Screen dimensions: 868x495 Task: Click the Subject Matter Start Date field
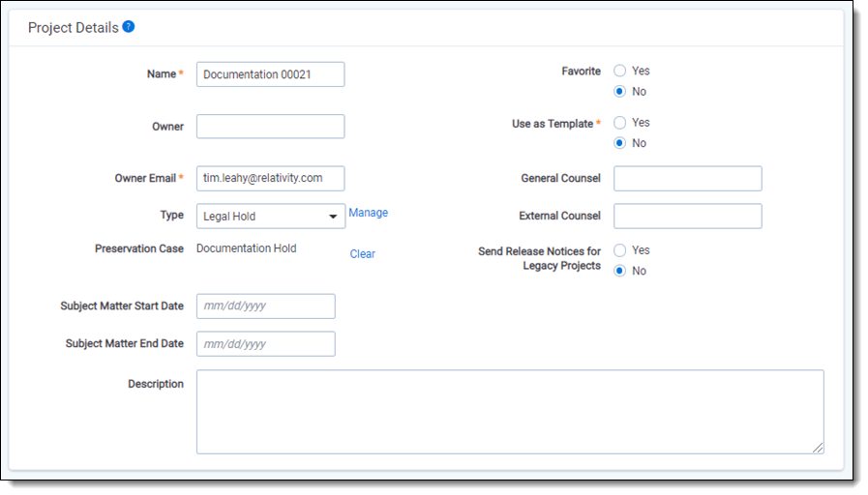pyautogui.click(x=265, y=306)
